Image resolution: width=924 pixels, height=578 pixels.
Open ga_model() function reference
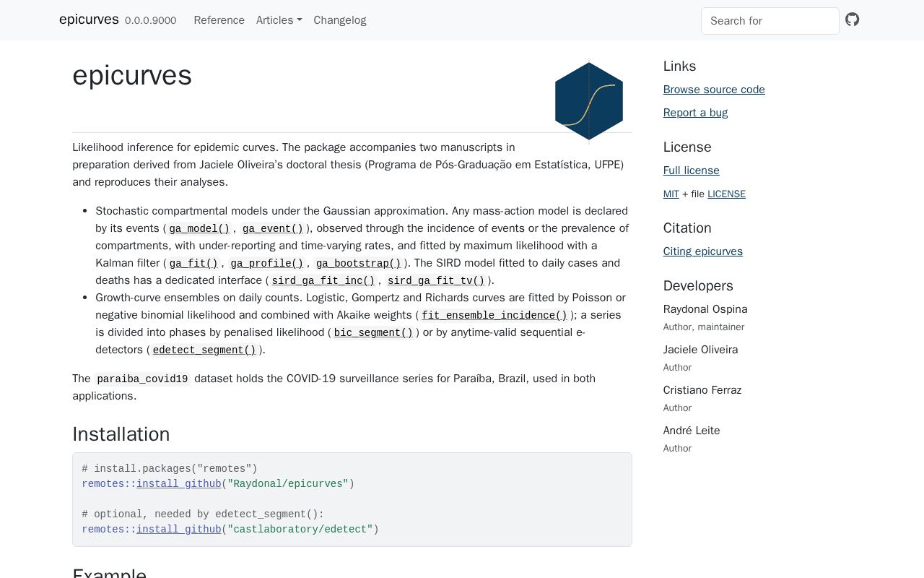coord(199,228)
